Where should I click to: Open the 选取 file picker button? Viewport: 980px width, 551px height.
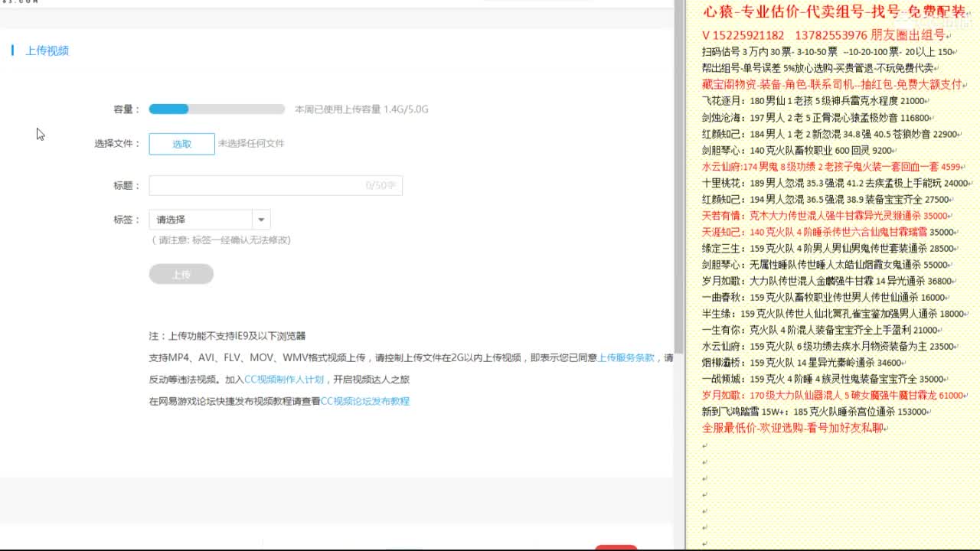[181, 144]
